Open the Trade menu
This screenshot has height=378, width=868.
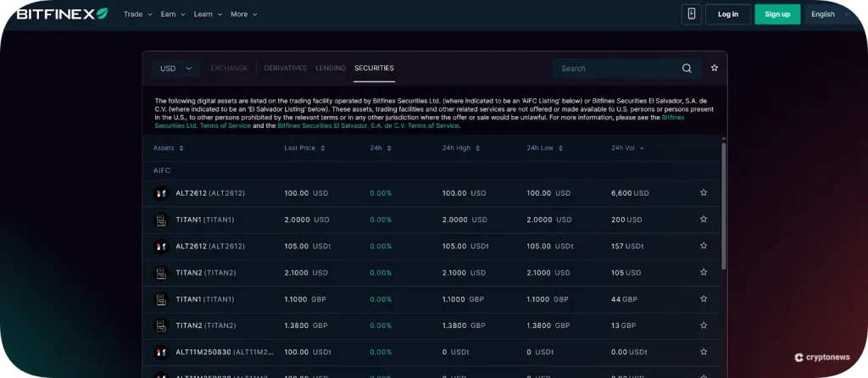pos(138,14)
